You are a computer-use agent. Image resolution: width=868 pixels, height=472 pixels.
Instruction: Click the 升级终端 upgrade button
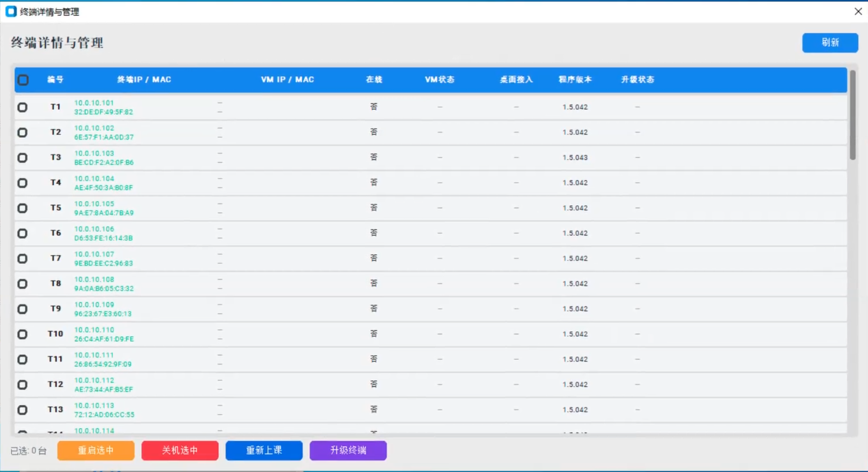[348, 450]
